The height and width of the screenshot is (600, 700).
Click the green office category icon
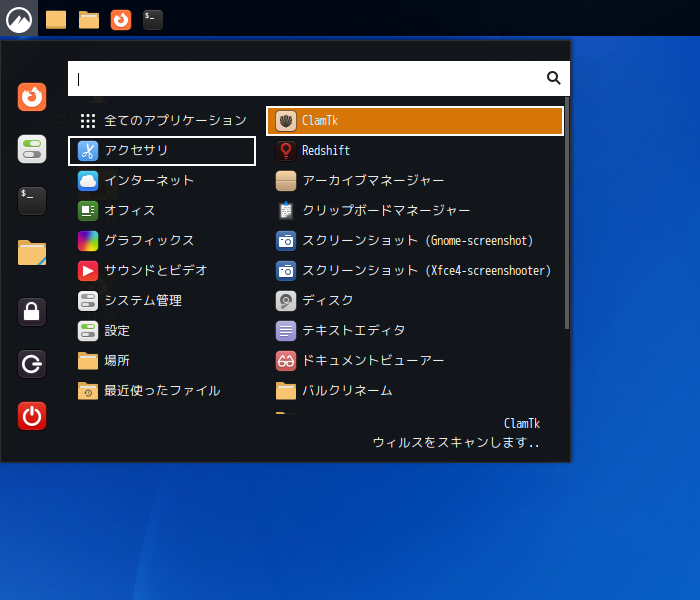click(x=88, y=211)
